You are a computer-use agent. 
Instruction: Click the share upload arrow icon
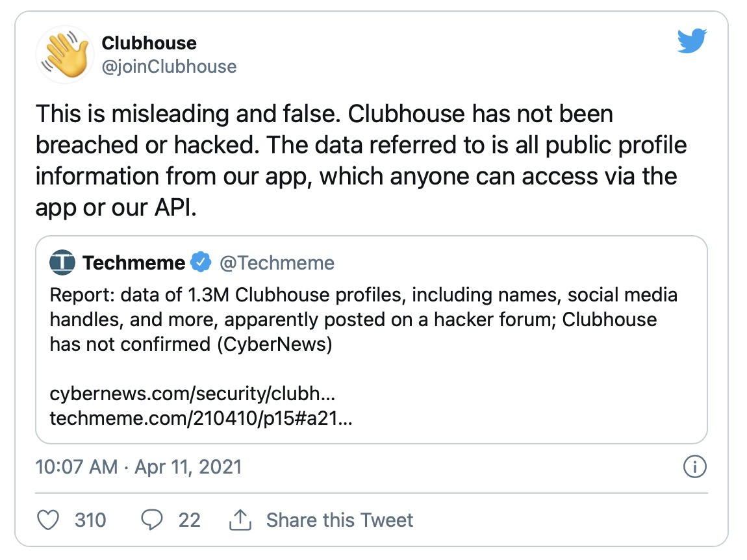pos(240,520)
